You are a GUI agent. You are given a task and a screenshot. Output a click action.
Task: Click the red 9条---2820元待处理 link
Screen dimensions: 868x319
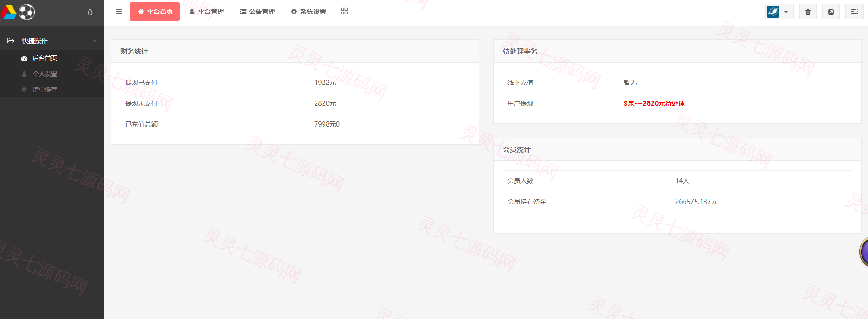point(654,103)
